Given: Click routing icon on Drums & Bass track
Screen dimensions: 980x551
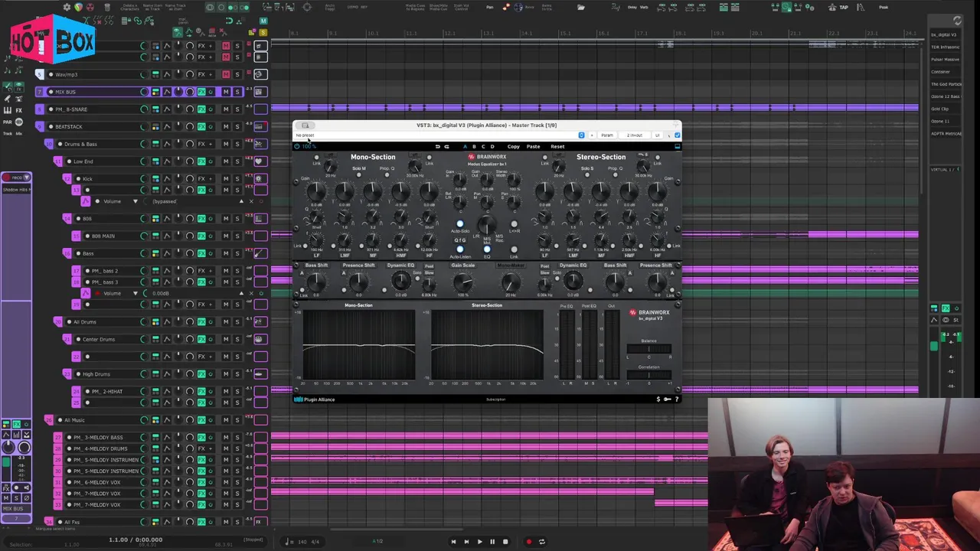Looking at the screenshot, I should point(155,144).
